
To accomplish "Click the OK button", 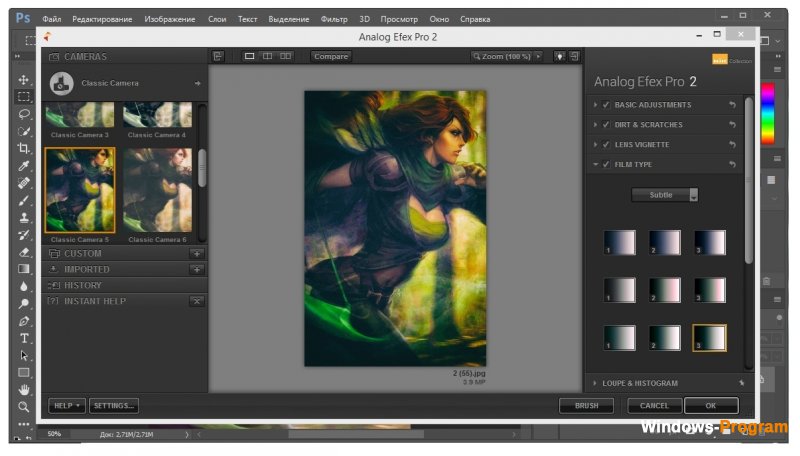I will 711,406.
